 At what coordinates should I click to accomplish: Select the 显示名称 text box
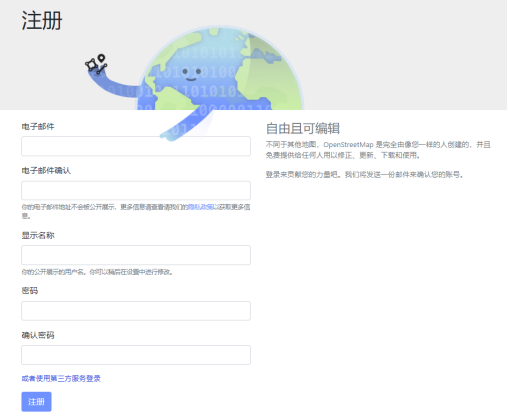pos(136,255)
